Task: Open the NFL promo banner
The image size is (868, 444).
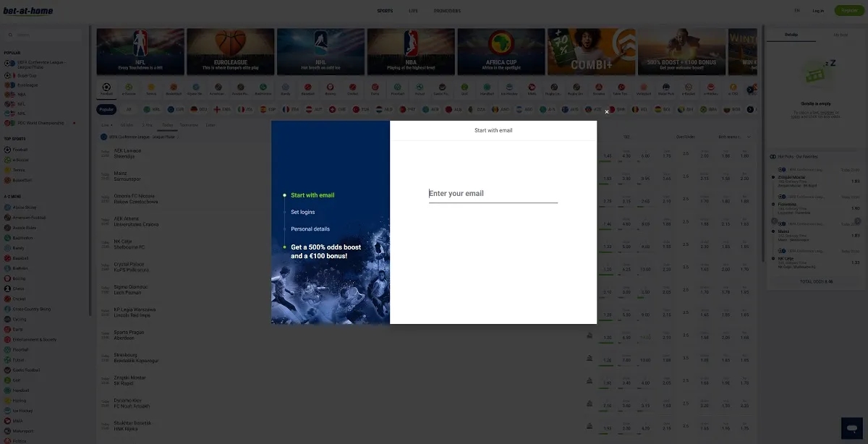Action: pos(140,52)
